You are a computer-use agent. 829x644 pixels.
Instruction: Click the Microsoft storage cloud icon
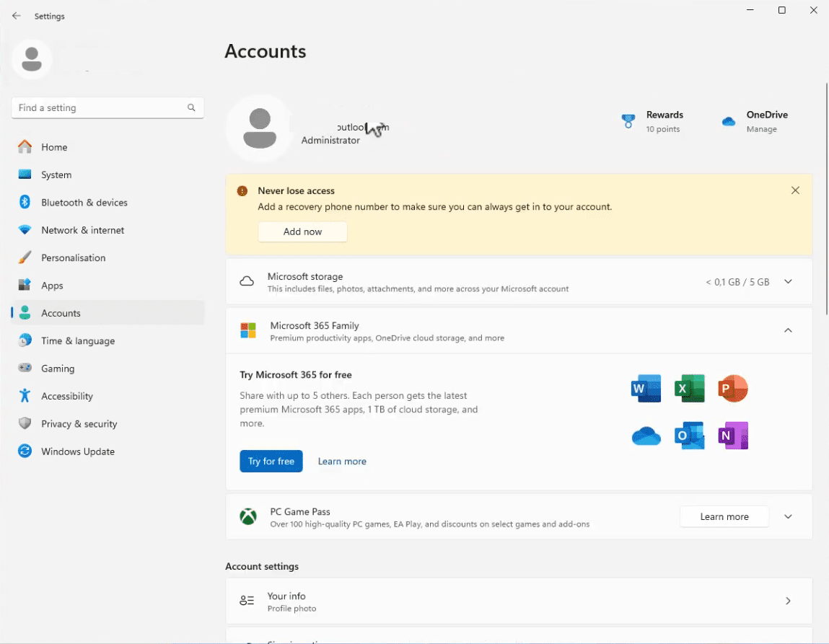tap(247, 281)
